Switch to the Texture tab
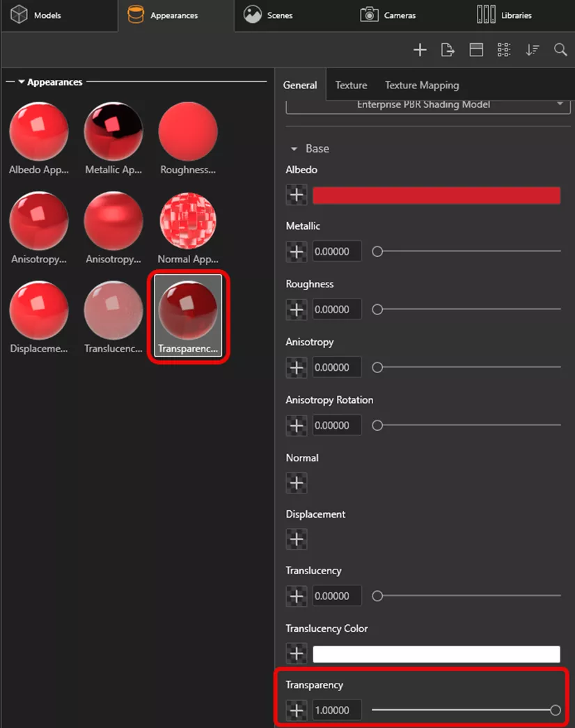 click(351, 85)
